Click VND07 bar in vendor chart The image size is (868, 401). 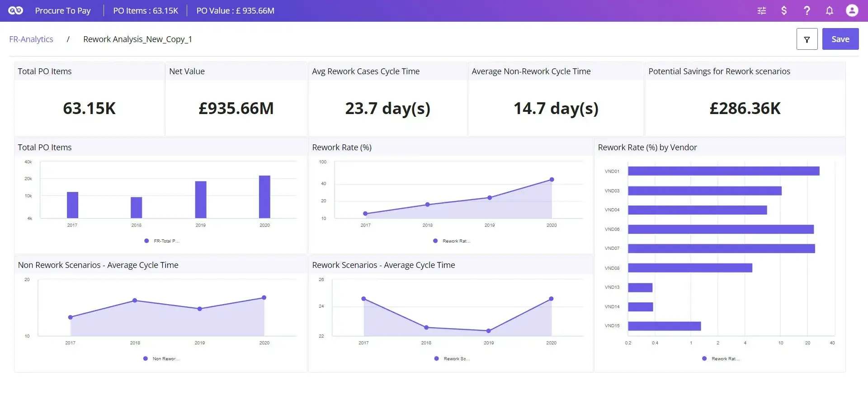[x=722, y=248]
